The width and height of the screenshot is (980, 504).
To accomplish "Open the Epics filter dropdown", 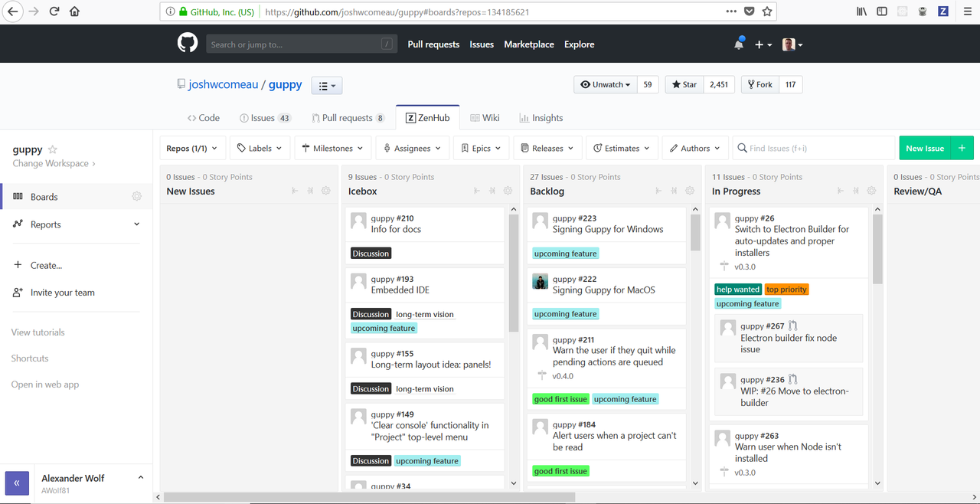I will pos(482,148).
